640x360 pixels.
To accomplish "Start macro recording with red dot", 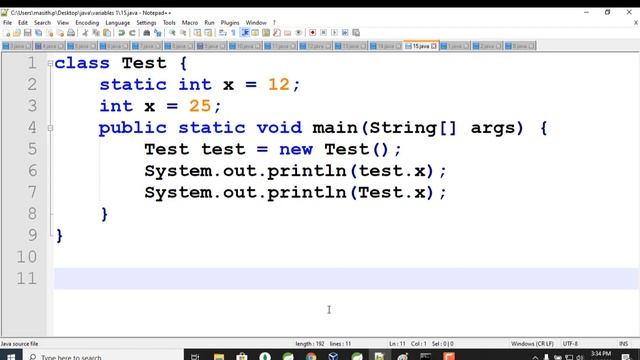I will (x=313, y=33).
